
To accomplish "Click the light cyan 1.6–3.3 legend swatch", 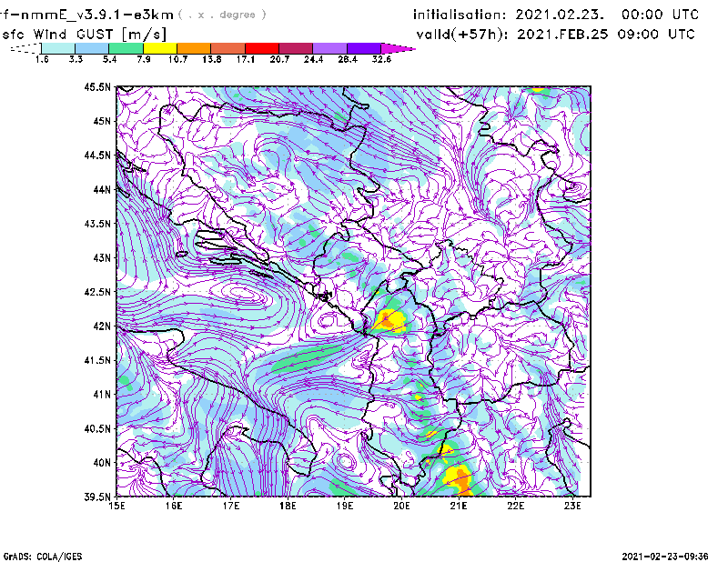I will pos(58,48).
